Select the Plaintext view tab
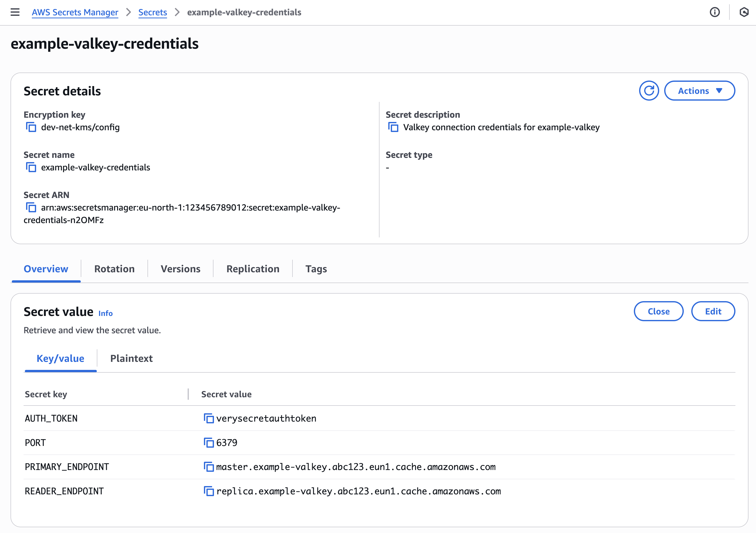Screen dimensions: 756x533 coord(131,358)
